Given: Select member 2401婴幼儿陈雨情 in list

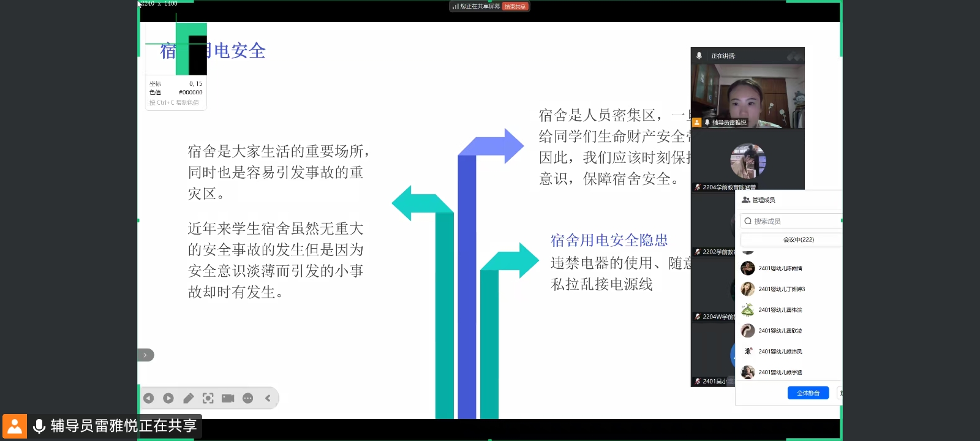Looking at the screenshot, I should [780, 268].
